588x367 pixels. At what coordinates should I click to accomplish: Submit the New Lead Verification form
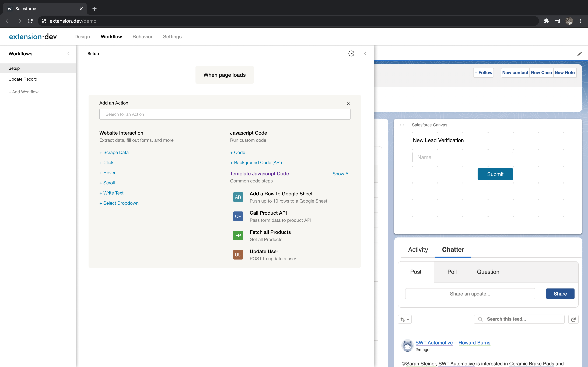tap(495, 174)
